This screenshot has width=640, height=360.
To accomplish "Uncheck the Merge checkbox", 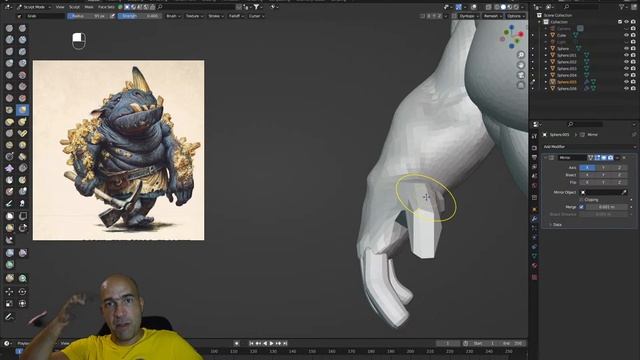I will pyautogui.click(x=582, y=207).
